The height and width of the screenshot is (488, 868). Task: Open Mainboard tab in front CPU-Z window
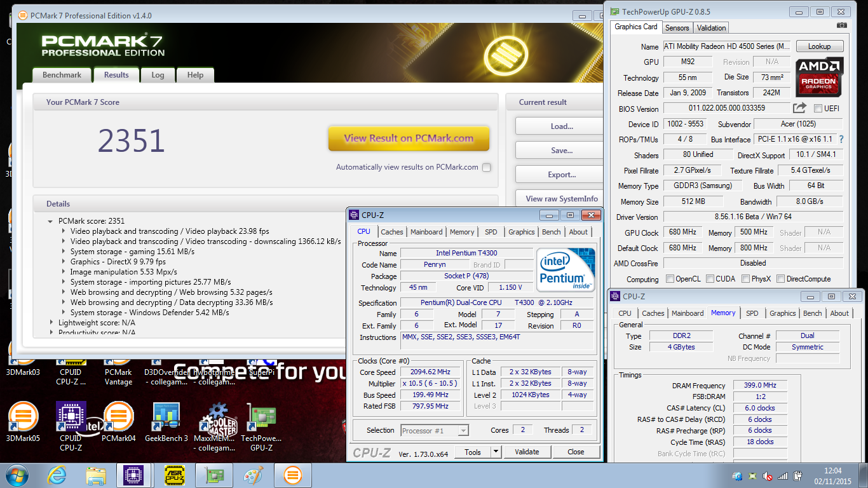426,232
